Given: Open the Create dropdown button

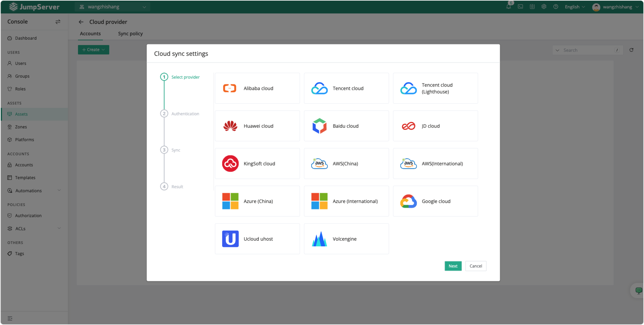Looking at the screenshot, I should [93, 50].
